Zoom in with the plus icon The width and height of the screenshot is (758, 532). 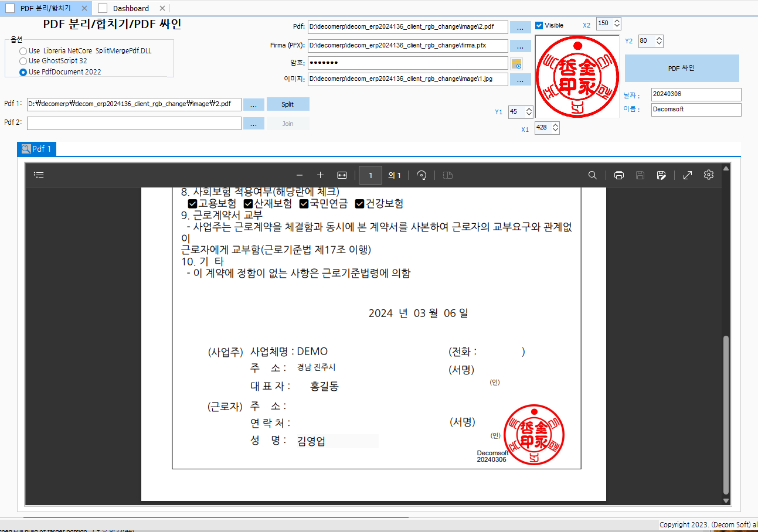tap(320, 175)
